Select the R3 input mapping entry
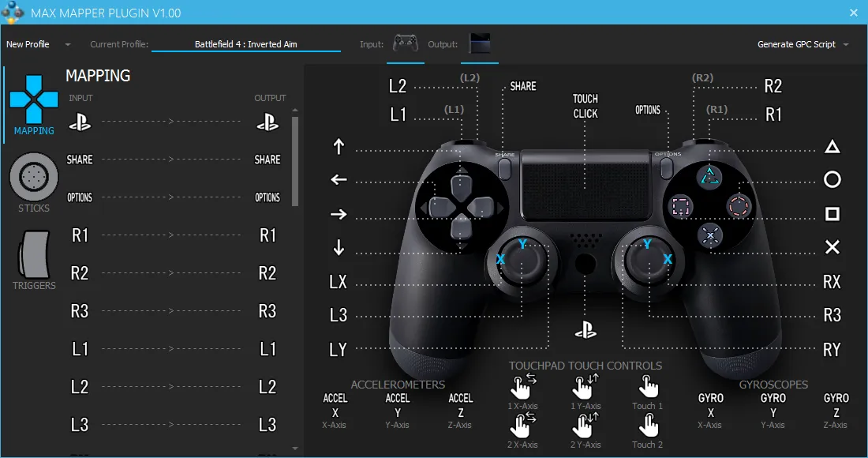 [x=80, y=311]
